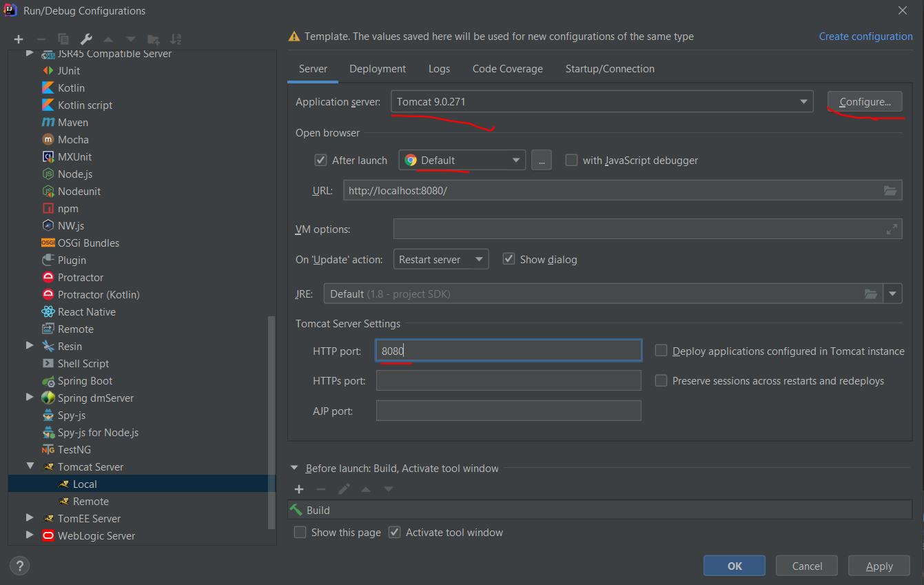Click the Create configuration link
924x585 pixels.
click(x=865, y=37)
